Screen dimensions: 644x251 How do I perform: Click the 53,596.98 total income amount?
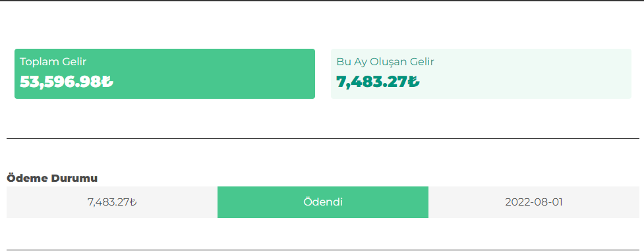(x=61, y=82)
